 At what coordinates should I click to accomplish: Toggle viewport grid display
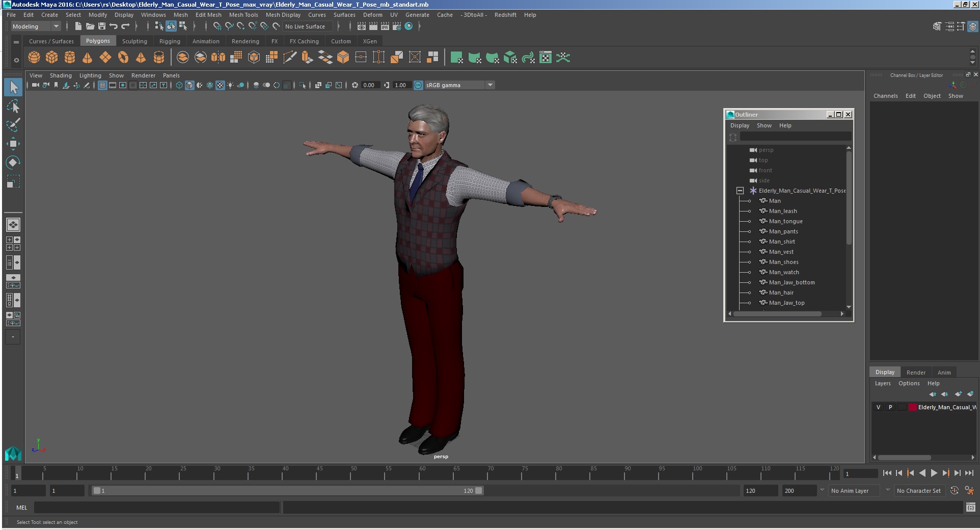102,85
